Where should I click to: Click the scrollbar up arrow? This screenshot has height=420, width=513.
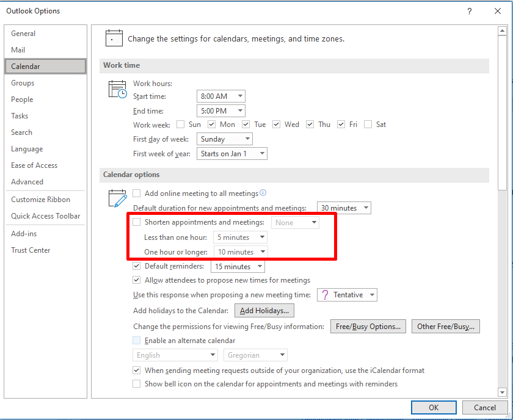[x=502, y=31]
